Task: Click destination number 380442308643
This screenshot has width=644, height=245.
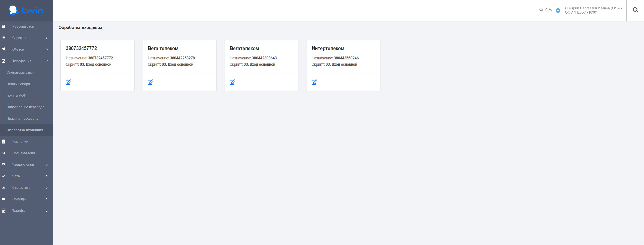Action: click(x=264, y=58)
